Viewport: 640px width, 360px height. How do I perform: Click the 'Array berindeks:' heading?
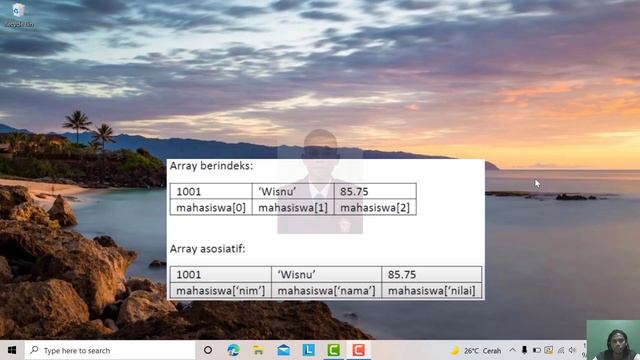(211, 166)
